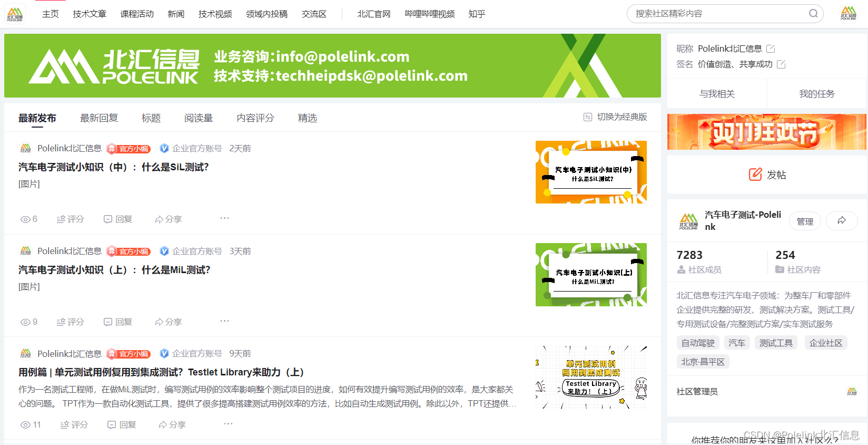This screenshot has width=868, height=445.
Task: Click the 我的任务 tab in sidebar
Action: [x=817, y=94]
